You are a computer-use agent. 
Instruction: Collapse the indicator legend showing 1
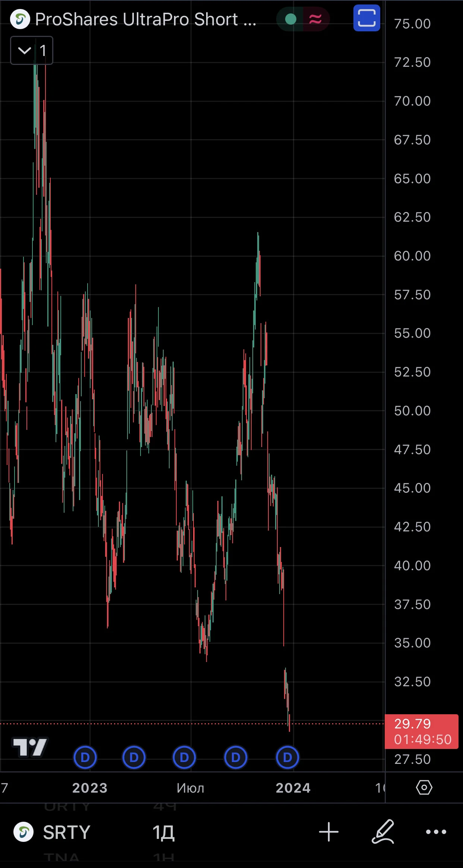(32, 50)
